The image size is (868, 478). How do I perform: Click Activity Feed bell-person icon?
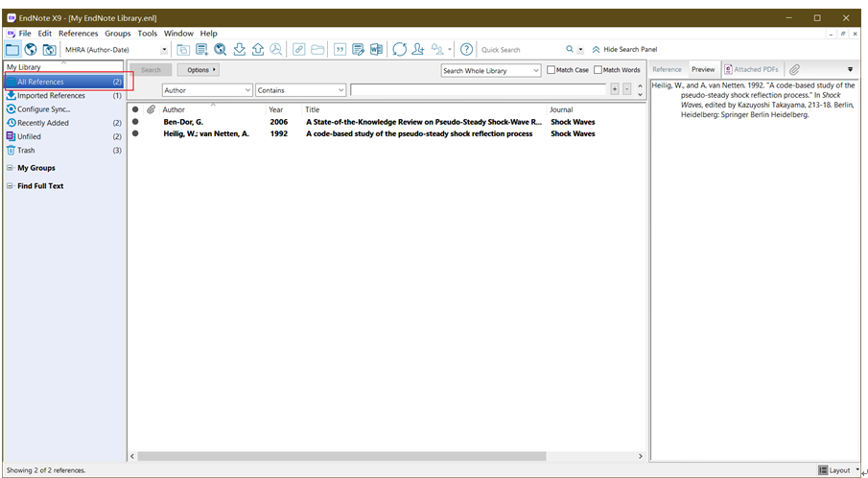(438, 50)
